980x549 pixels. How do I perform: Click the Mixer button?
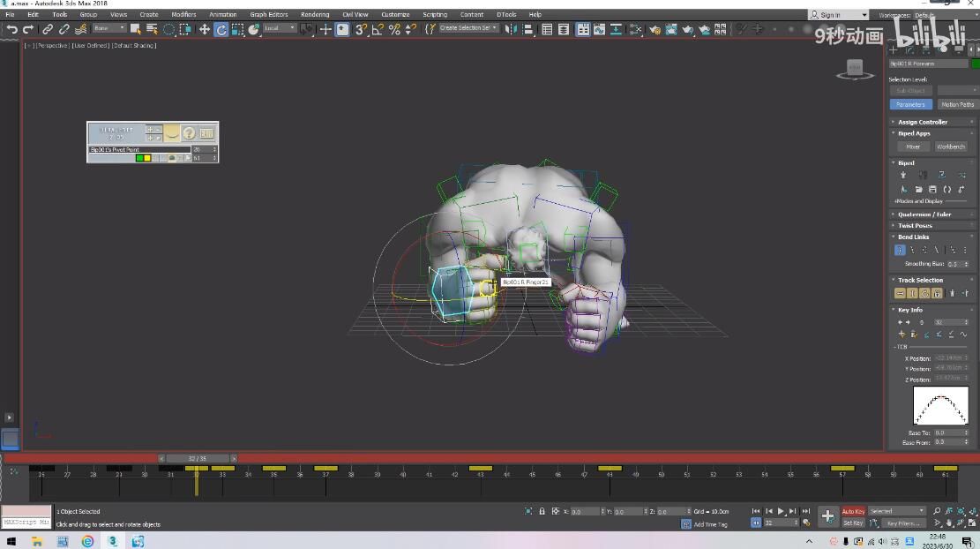coord(913,147)
